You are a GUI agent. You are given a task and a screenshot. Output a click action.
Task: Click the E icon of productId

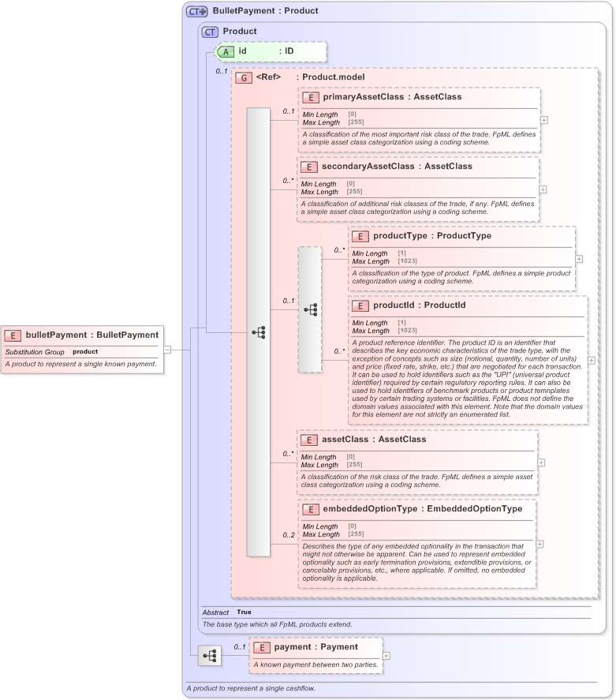coord(360,305)
